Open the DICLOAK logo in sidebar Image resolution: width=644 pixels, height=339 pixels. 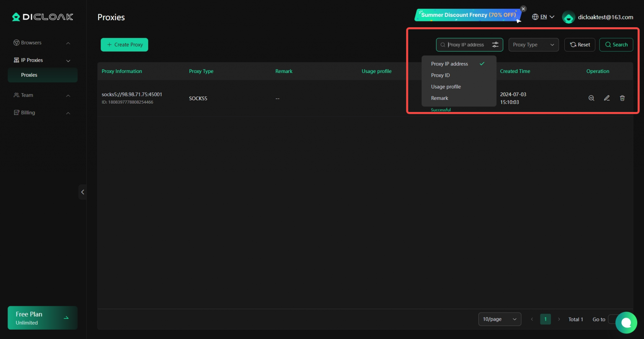[42, 17]
